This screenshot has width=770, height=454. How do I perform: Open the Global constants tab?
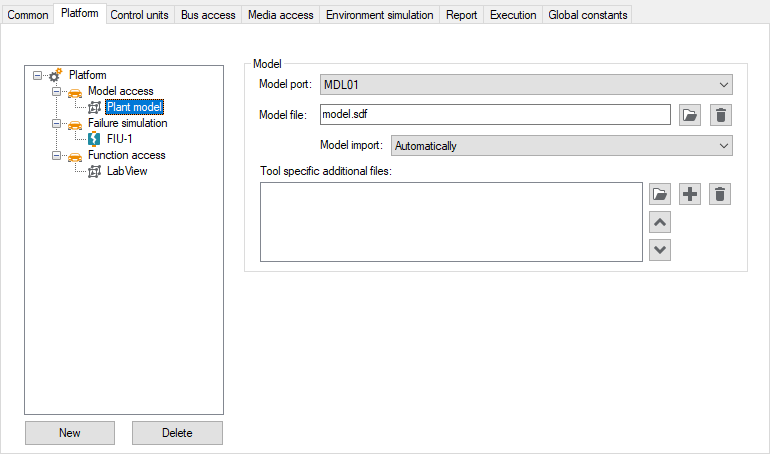pyautogui.click(x=587, y=15)
